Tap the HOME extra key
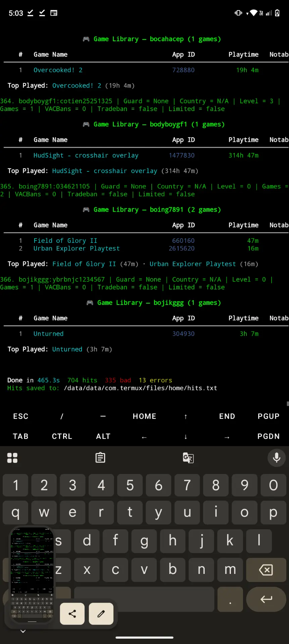Screen dimensions: 289x644 145,416
